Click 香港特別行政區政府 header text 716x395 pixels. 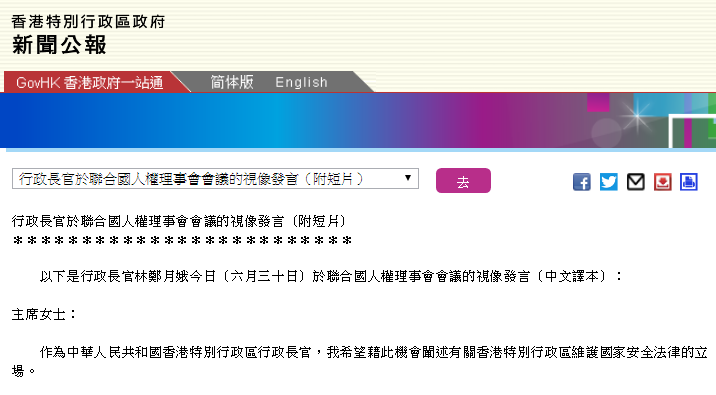click(88, 21)
